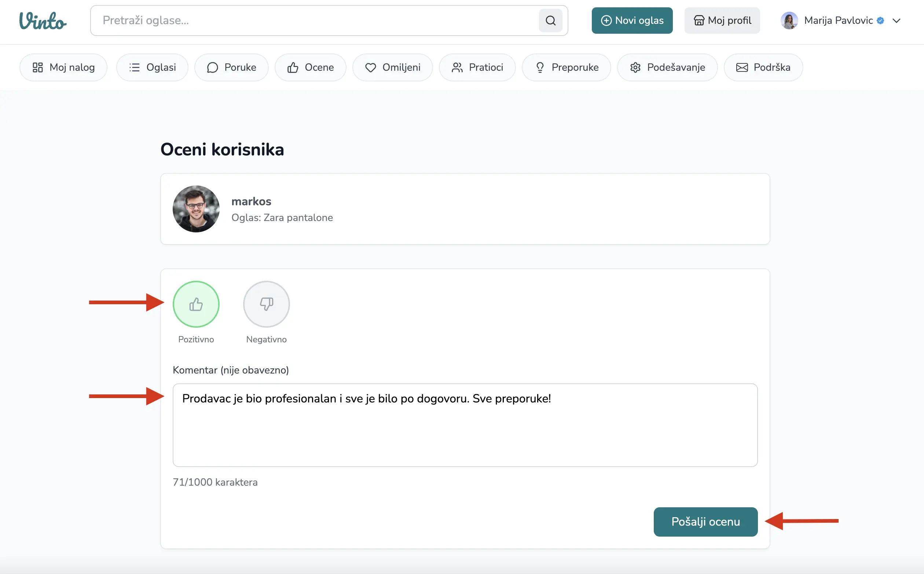This screenshot has height=574, width=924.
Task: Open Podešavanje settings
Action: pyautogui.click(x=667, y=67)
